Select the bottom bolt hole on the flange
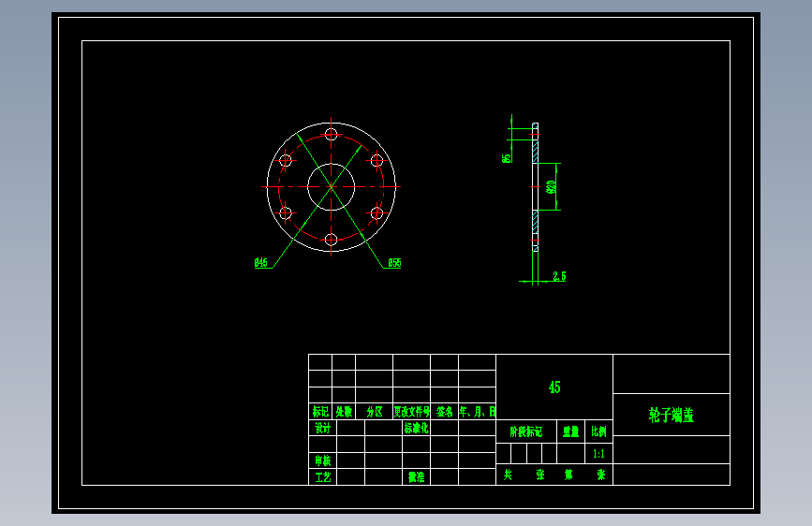This screenshot has height=526, width=812. tap(332, 240)
